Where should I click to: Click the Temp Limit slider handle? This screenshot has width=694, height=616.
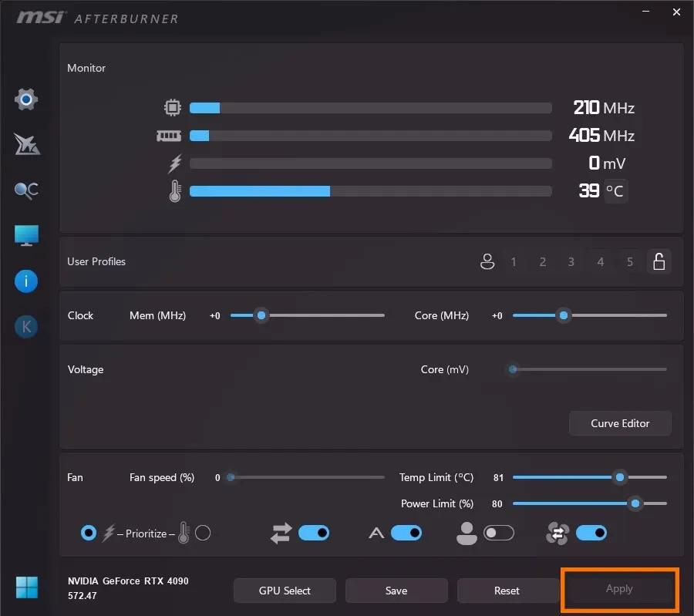(x=620, y=477)
